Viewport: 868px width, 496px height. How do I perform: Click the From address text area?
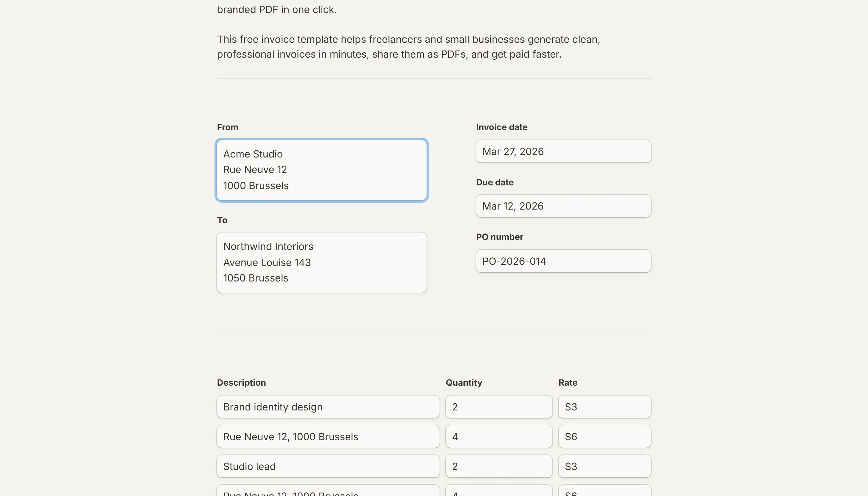coord(321,170)
